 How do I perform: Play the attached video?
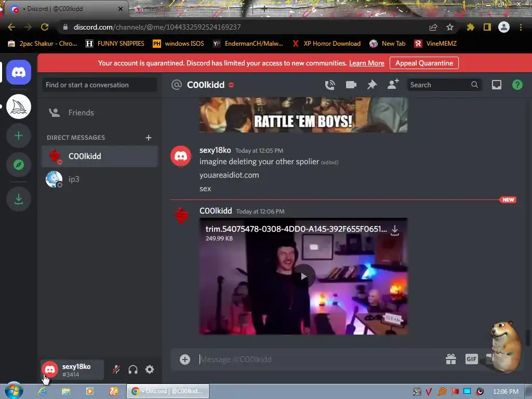[303, 276]
